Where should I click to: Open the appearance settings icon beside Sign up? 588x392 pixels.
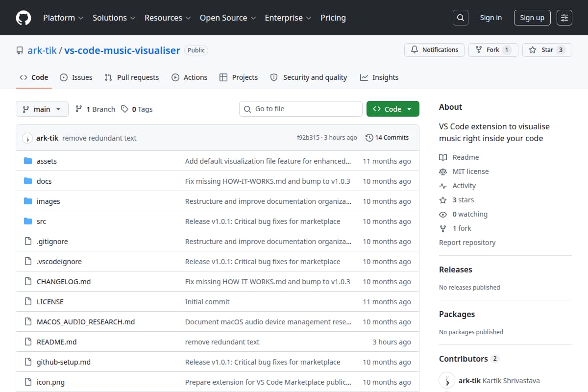564,18
